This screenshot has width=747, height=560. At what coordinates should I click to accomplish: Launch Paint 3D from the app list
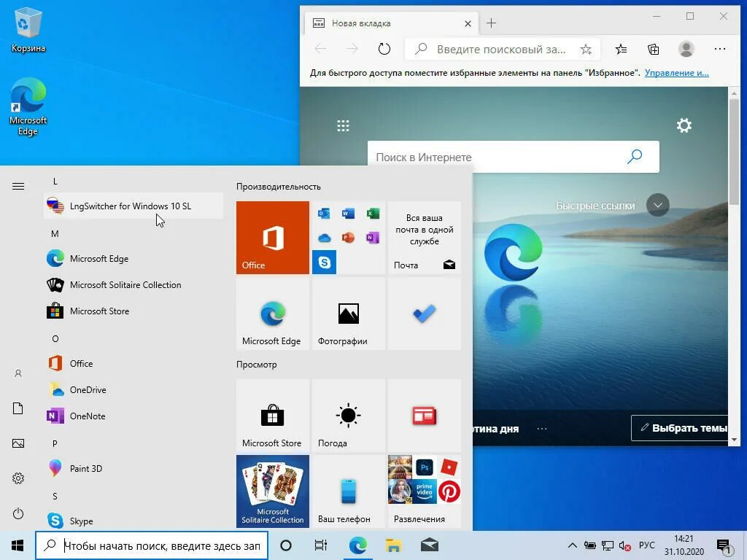[x=133, y=469]
